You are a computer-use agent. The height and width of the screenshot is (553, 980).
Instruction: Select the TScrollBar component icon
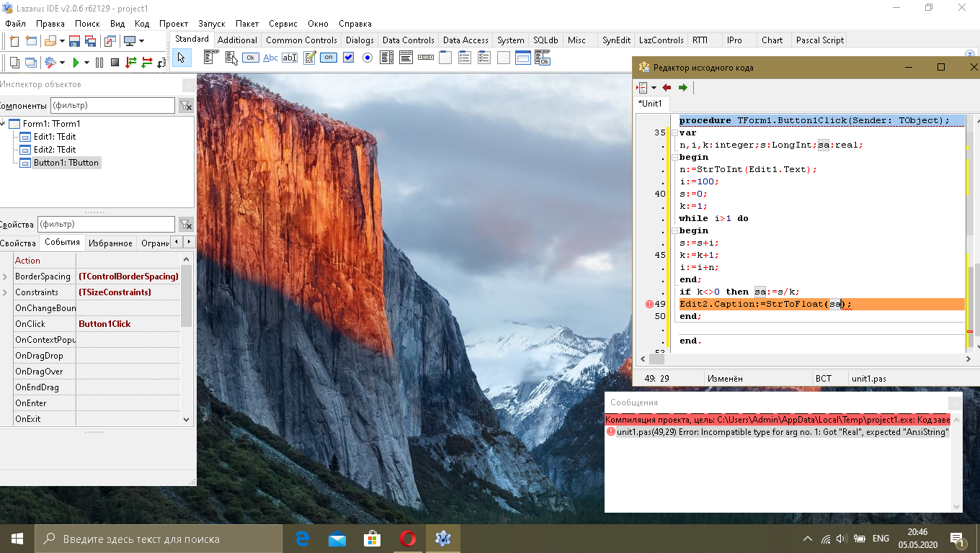pyautogui.click(x=426, y=58)
